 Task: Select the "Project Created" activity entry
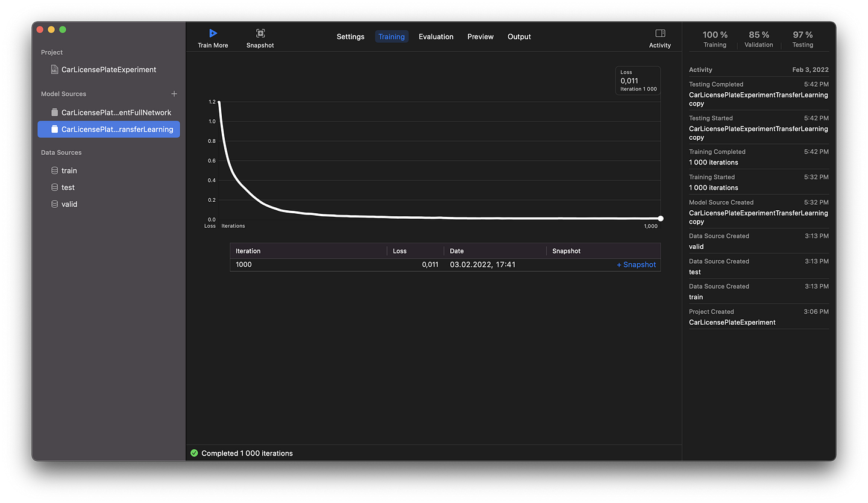[759, 317]
